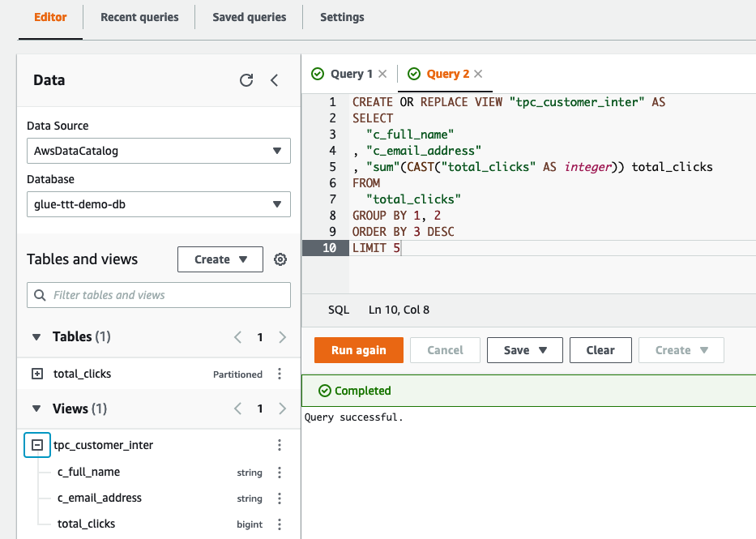This screenshot has height=539, width=756.
Task: Click the 'Query successful.' result text
Action: pos(353,417)
